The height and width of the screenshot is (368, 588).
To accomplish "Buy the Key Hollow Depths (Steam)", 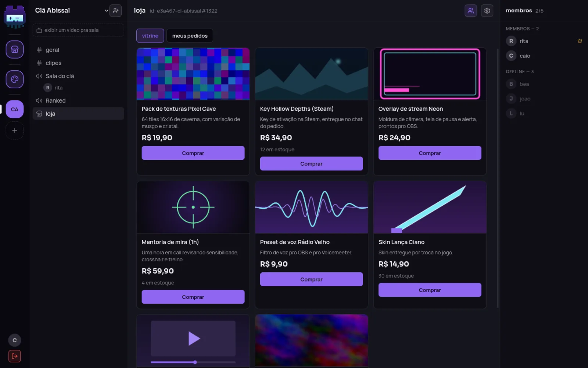I will [x=311, y=164].
